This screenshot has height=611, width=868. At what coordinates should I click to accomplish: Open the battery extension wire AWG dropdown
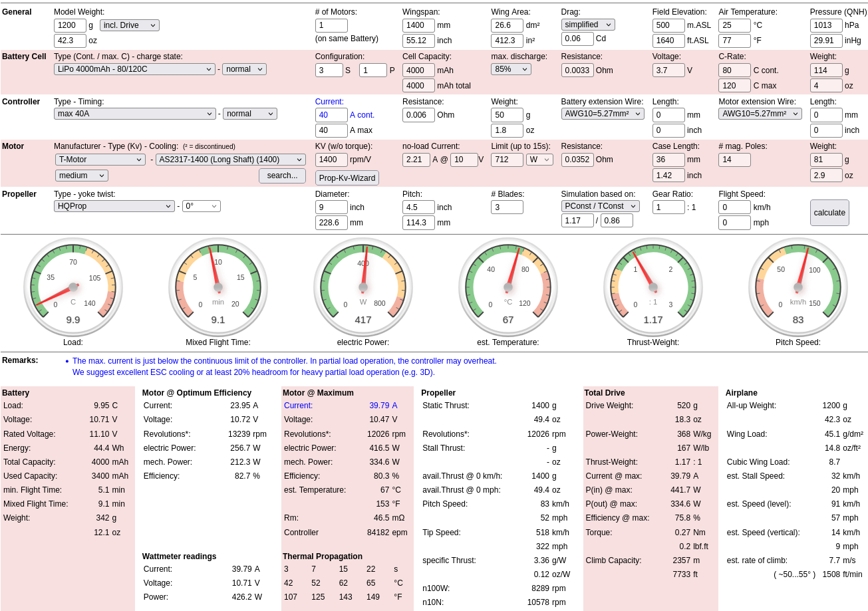pos(602,114)
